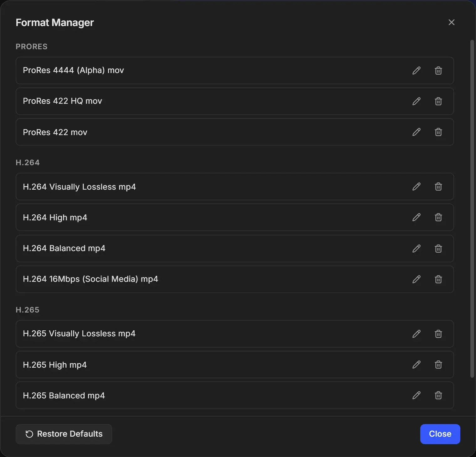Screen dimensions: 476x457
Task: Delete the ProRes 422 HQ mov format
Action: [438, 101]
